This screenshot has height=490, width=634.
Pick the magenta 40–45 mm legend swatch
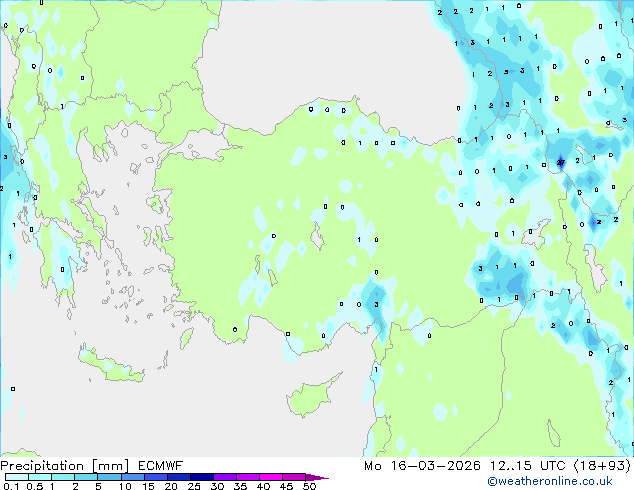(x=271, y=477)
